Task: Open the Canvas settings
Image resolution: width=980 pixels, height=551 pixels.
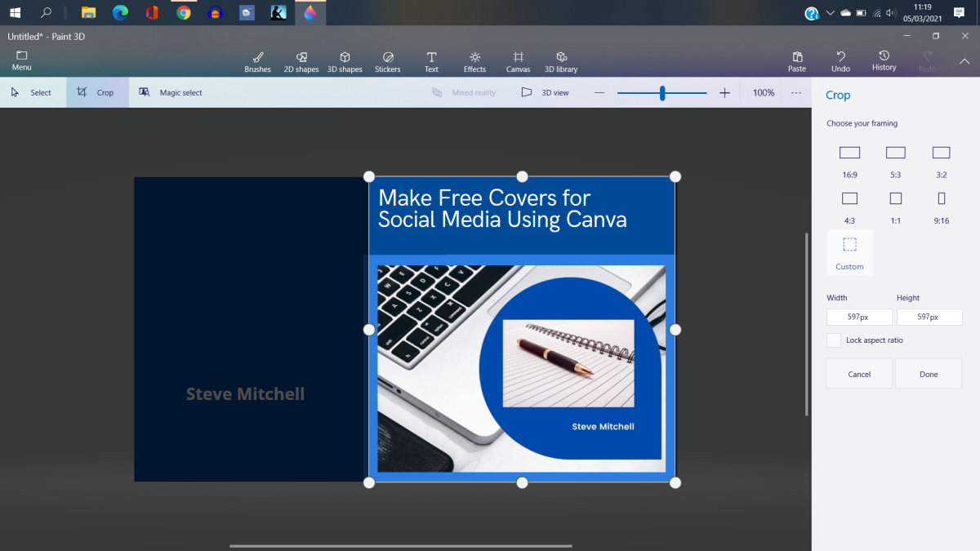Action: [518, 60]
